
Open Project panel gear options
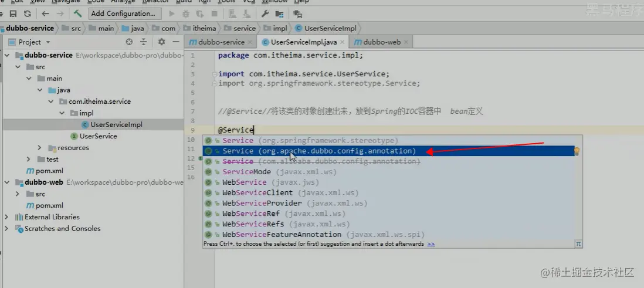point(161,42)
